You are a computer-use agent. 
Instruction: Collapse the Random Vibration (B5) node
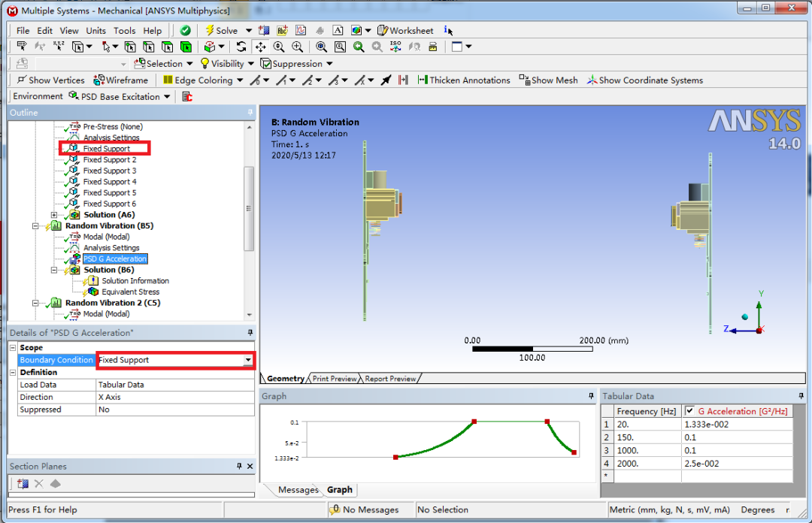pos(35,225)
